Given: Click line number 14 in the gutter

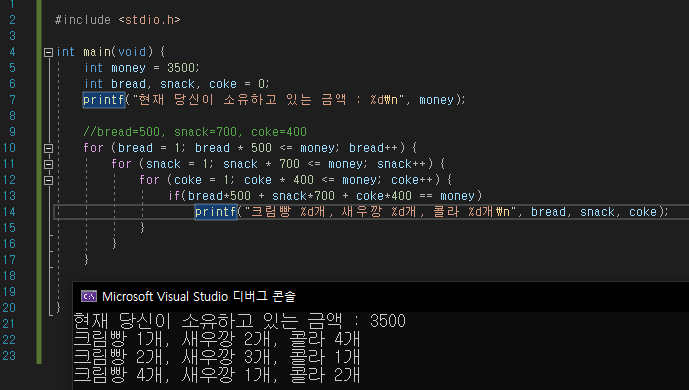Looking at the screenshot, I should point(9,212).
